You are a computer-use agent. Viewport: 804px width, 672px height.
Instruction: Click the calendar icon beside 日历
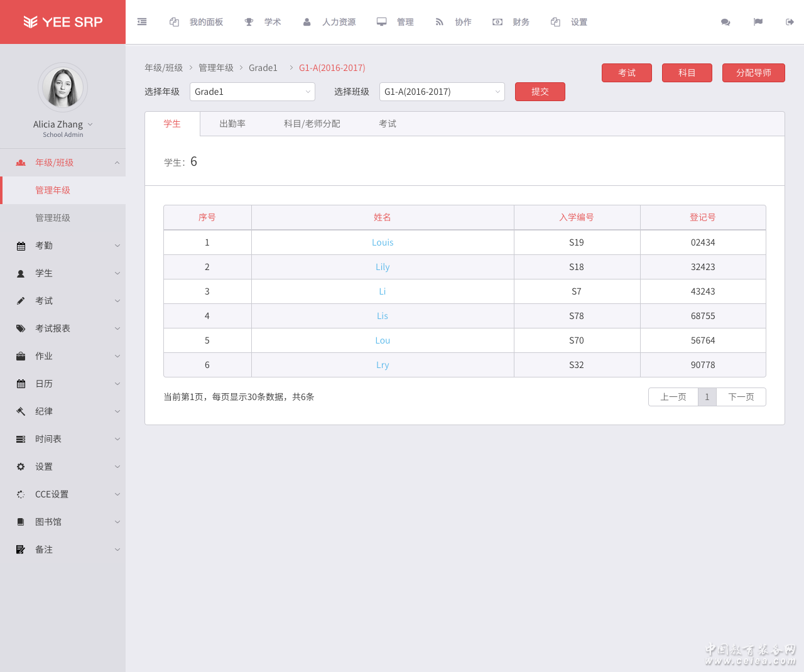point(21,384)
